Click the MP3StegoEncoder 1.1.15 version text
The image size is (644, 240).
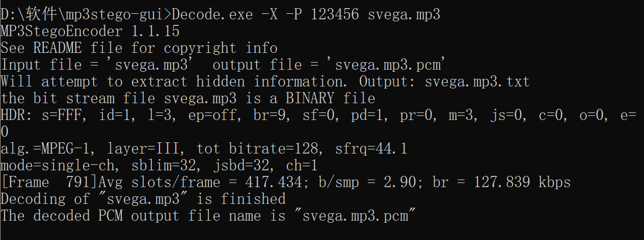coord(90,31)
